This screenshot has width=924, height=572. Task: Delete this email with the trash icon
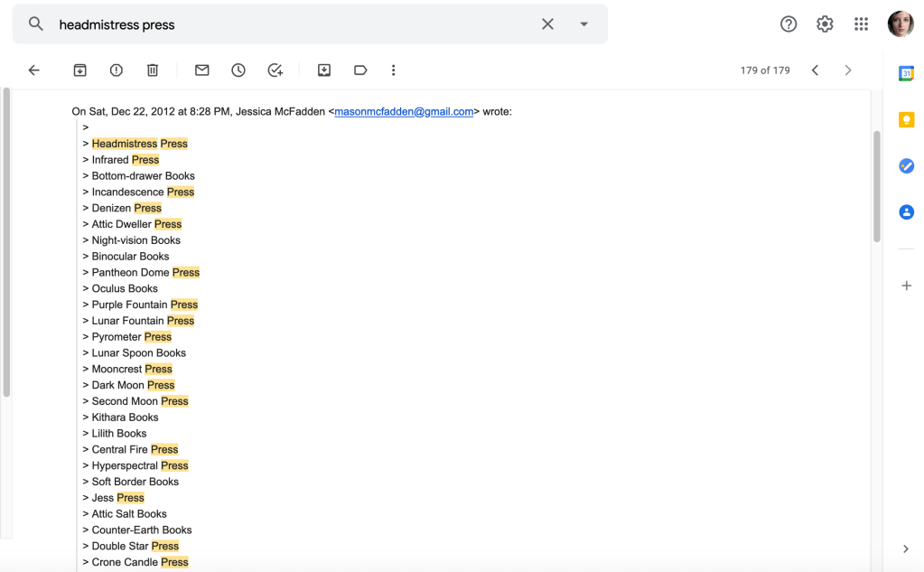[153, 70]
